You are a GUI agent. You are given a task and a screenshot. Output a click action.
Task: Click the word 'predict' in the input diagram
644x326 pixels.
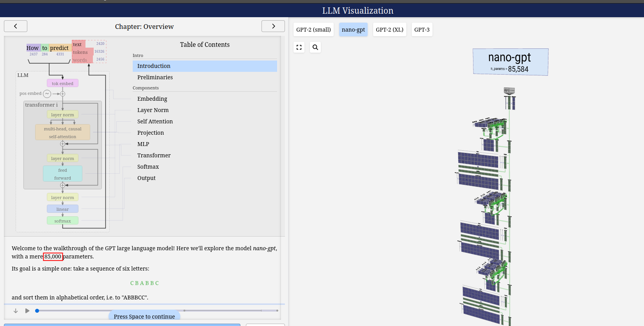pos(59,48)
